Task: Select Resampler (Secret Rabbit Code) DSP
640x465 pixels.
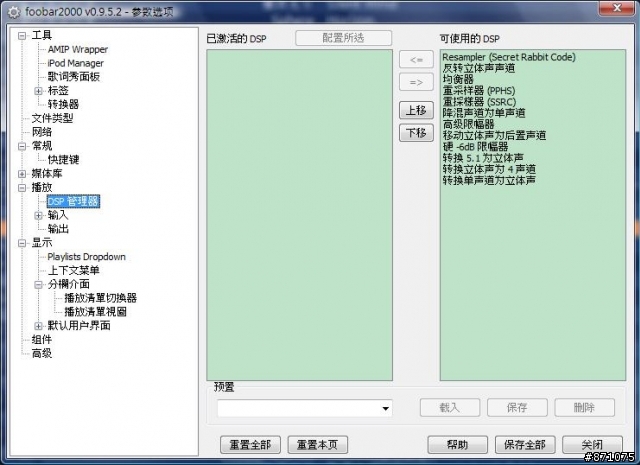Action: click(509, 57)
